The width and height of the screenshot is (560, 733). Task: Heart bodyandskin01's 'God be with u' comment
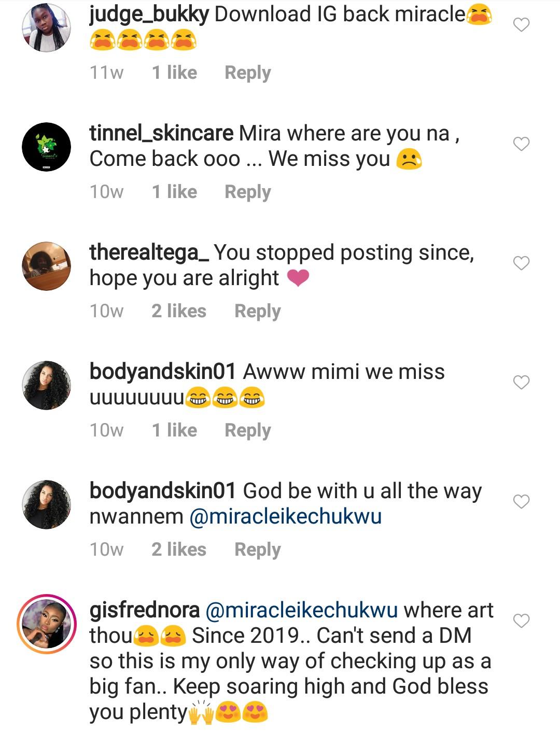pyautogui.click(x=521, y=501)
